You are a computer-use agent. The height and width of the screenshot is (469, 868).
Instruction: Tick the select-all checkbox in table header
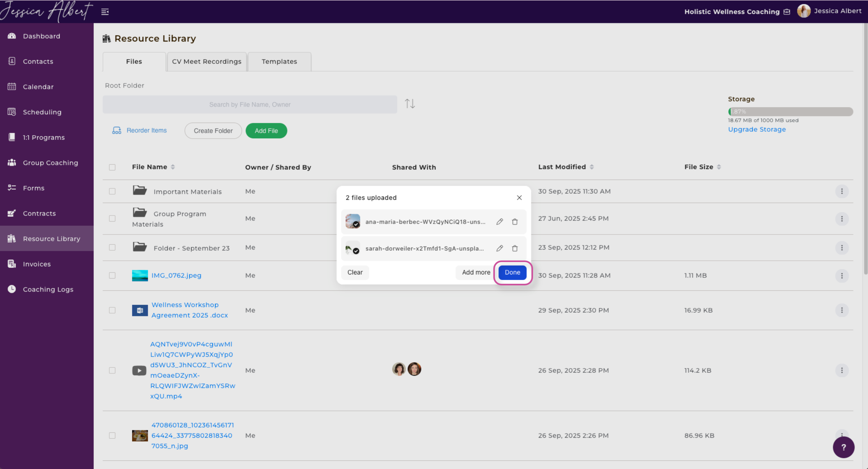coord(112,167)
